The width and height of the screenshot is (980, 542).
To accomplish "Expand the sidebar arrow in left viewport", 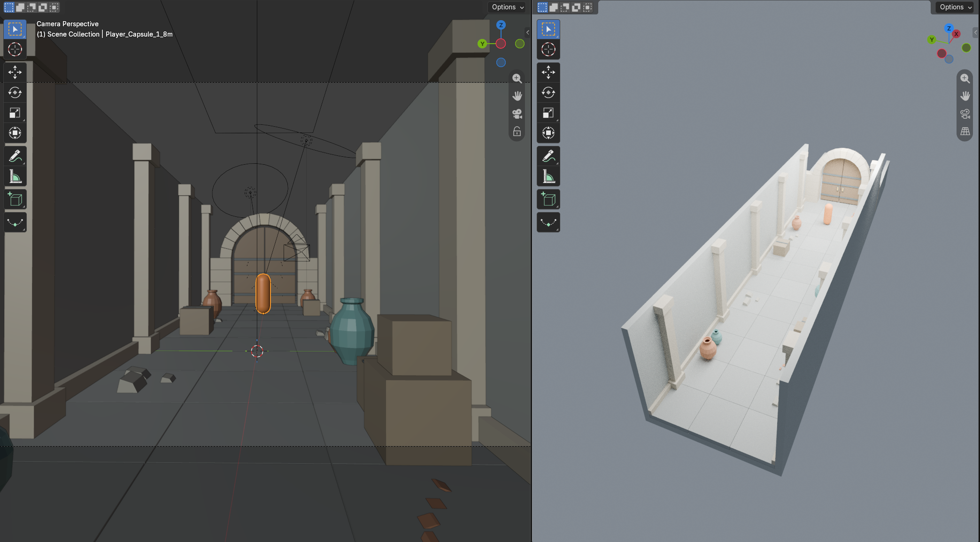I will coord(528,32).
